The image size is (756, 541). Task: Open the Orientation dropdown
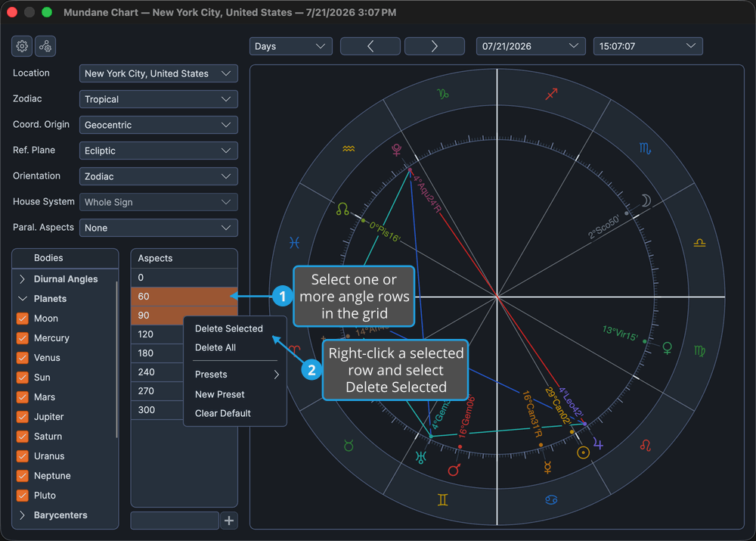coord(159,176)
